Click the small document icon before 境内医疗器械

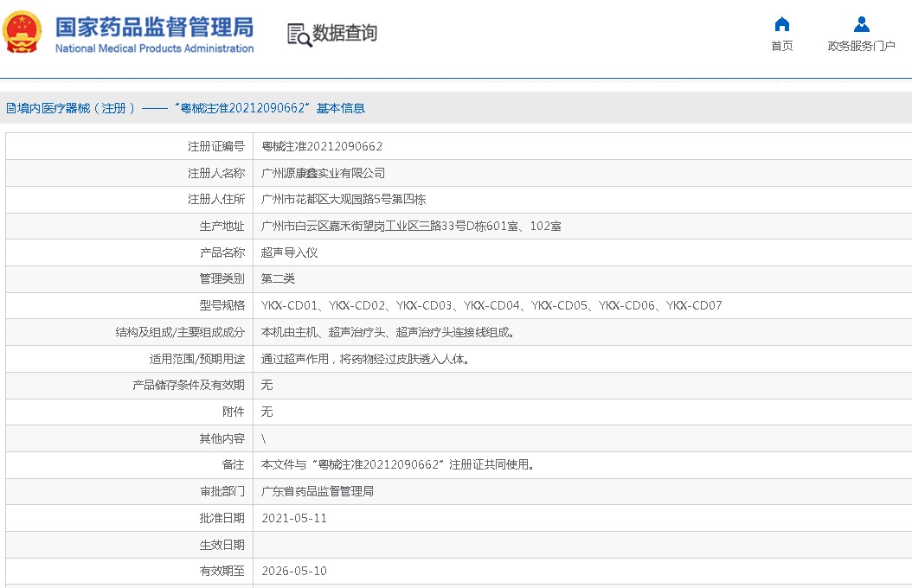pyautogui.click(x=11, y=108)
